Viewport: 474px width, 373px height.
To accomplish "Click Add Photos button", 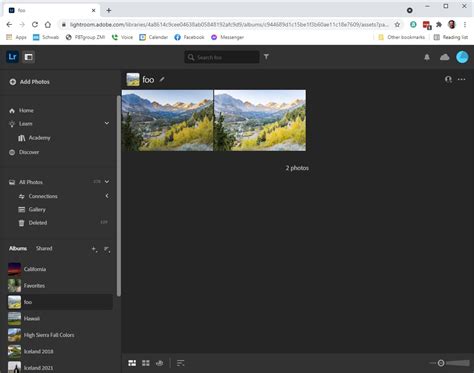I will click(x=30, y=82).
